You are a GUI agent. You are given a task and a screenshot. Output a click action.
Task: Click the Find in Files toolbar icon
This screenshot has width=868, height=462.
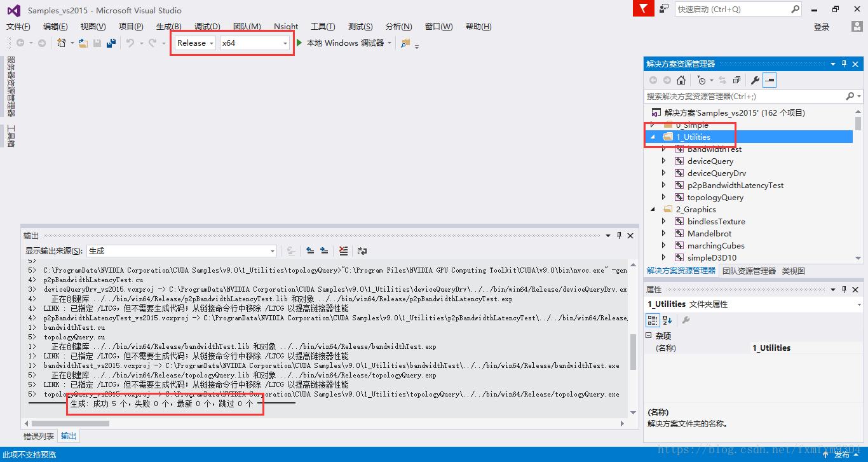point(405,43)
